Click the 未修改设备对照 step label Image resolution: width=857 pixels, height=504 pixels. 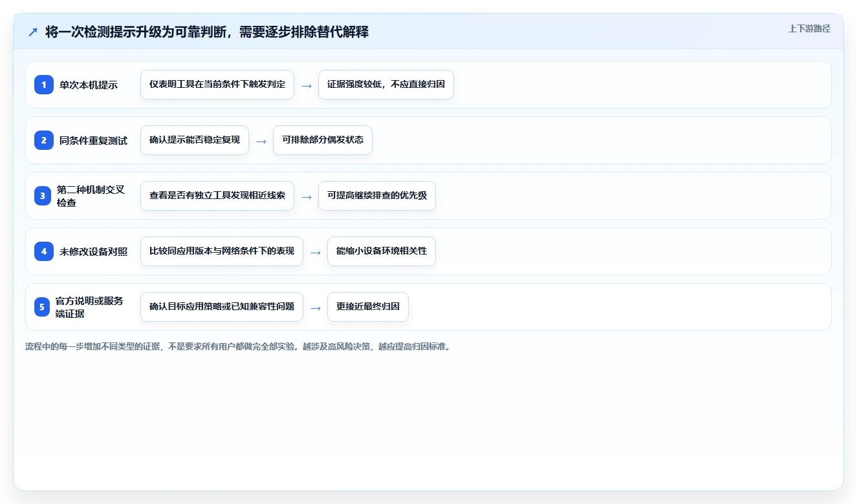click(93, 251)
